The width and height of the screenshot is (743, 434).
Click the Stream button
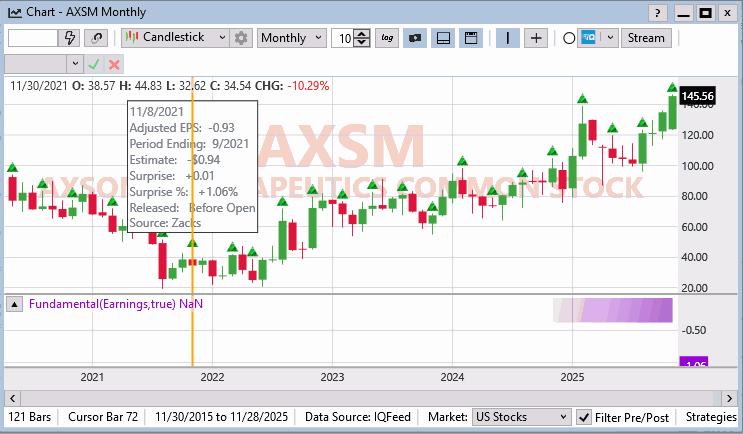(x=646, y=38)
